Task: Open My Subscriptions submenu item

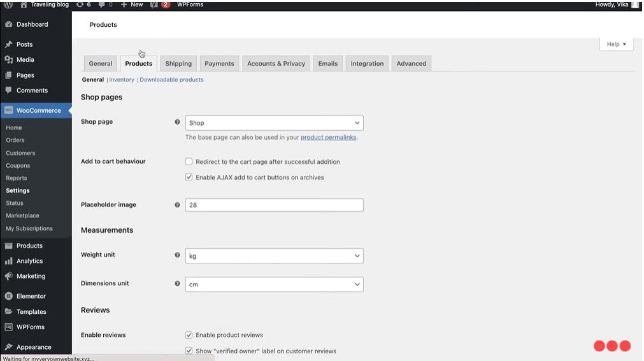Action: click(x=29, y=228)
